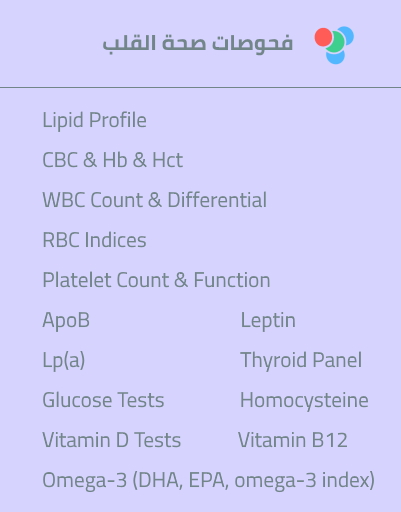
Task: Open the Lipid Profile test
Action: click(x=94, y=120)
